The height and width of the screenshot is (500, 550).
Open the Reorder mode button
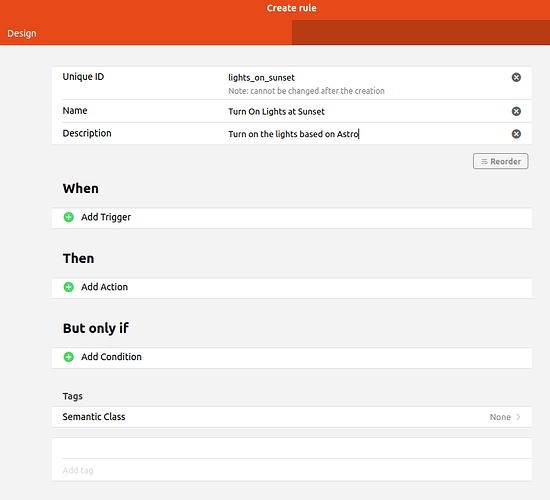click(501, 161)
